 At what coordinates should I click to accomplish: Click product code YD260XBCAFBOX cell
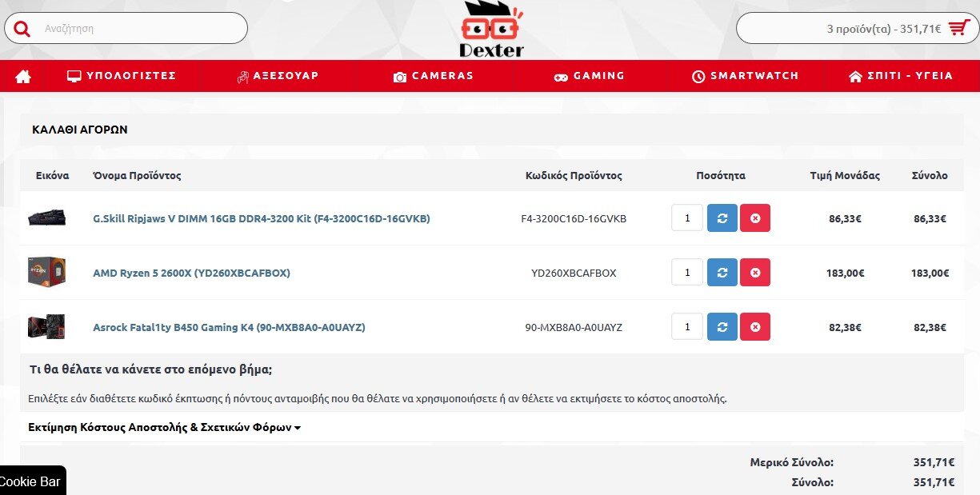574,273
